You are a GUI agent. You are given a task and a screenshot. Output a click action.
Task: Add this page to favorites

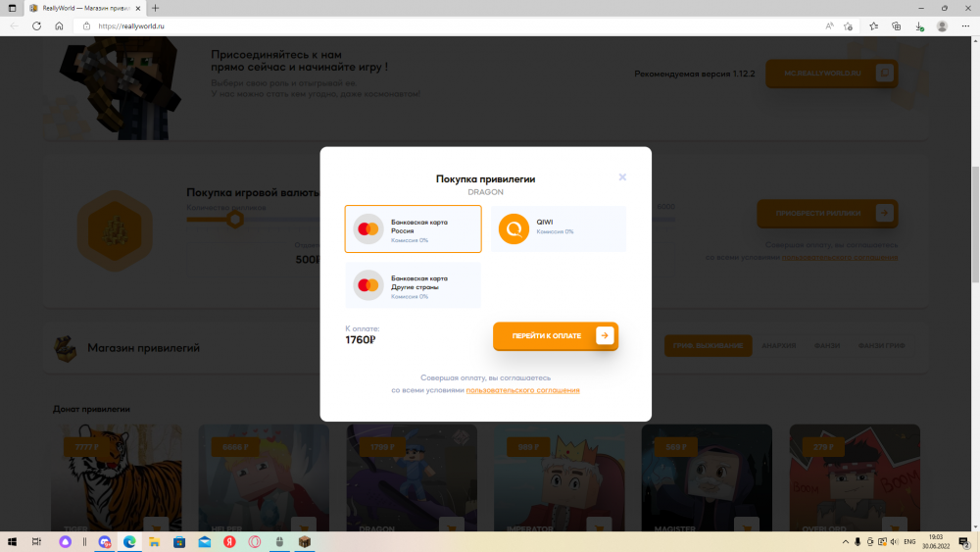848,26
